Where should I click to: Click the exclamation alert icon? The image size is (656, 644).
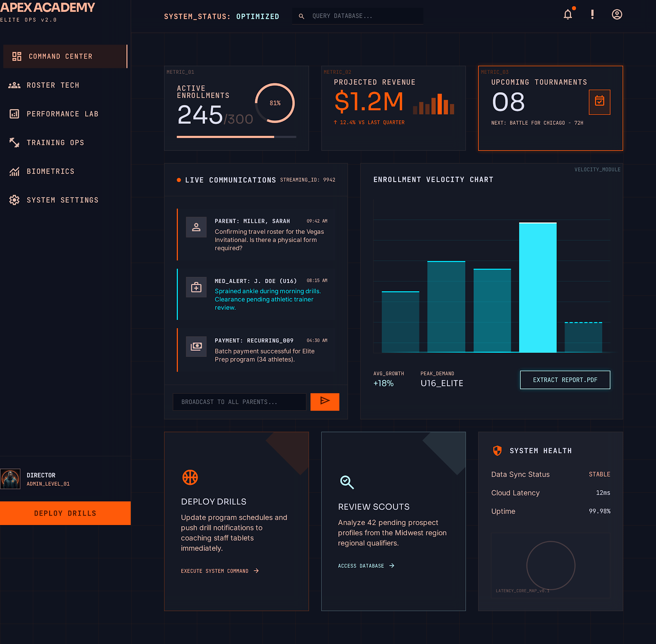[x=592, y=15]
